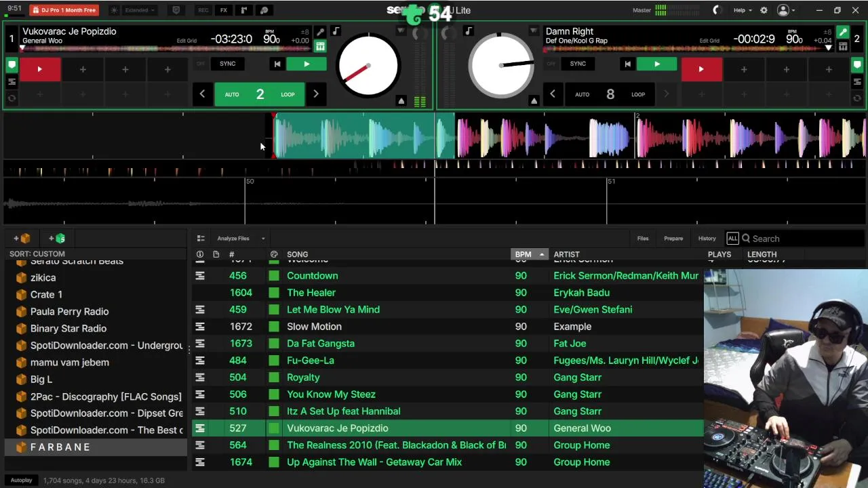Halve deck 1 loop size with left arrow

click(202, 94)
